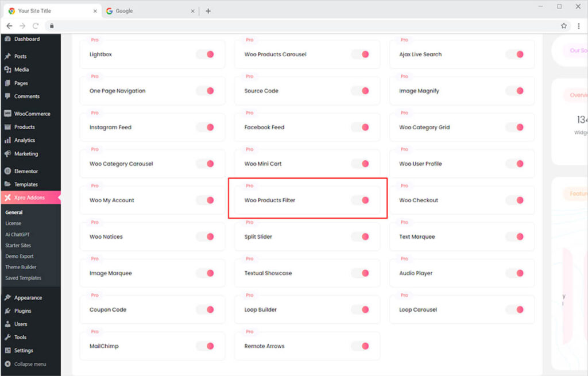The width and height of the screenshot is (588, 376).
Task: Disable the Woo Products Filter widget
Action: pyautogui.click(x=361, y=200)
